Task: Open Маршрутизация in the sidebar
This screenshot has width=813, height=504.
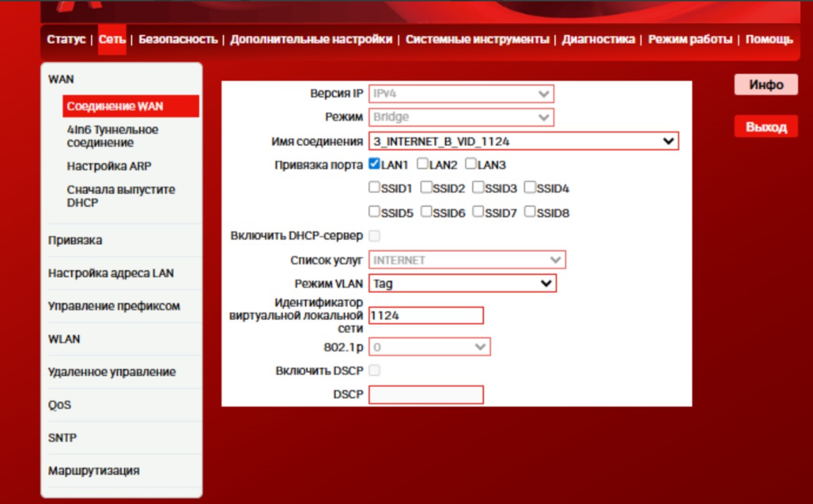Action: tap(93, 471)
